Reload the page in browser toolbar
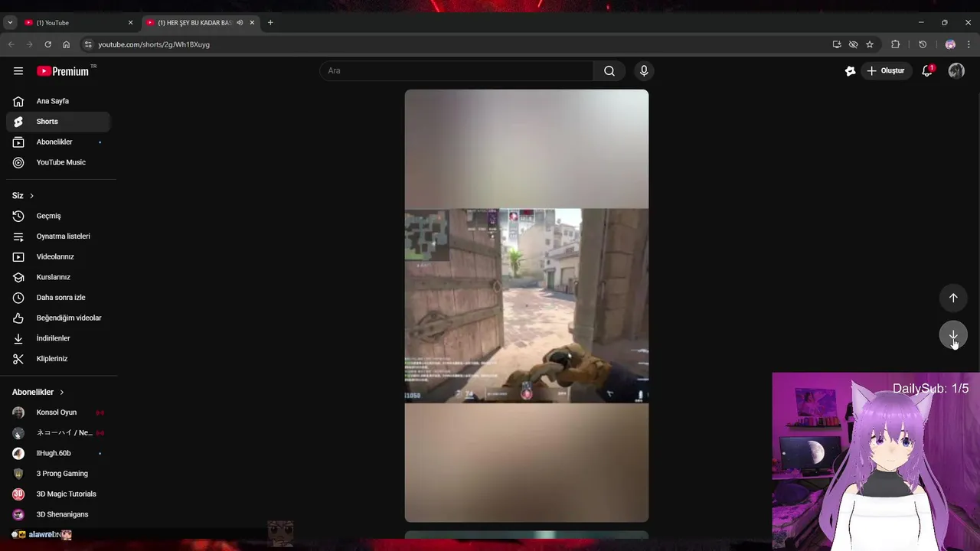 point(47,44)
